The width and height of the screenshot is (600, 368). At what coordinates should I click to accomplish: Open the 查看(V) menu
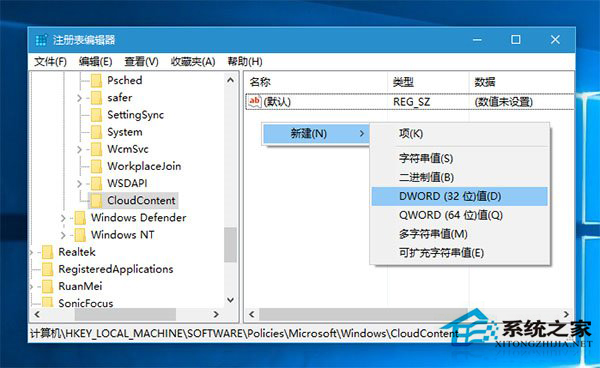pos(141,62)
